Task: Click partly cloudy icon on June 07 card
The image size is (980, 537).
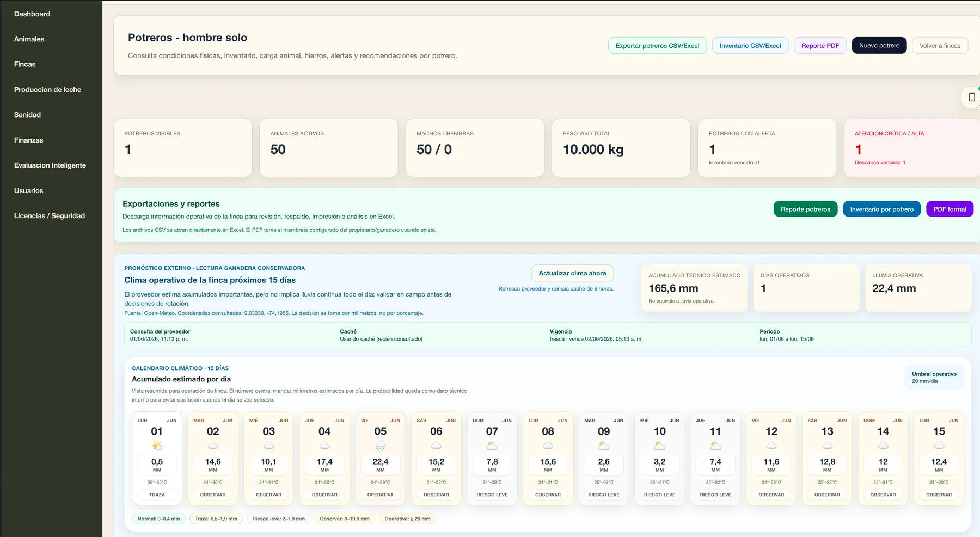Action: [492, 446]
